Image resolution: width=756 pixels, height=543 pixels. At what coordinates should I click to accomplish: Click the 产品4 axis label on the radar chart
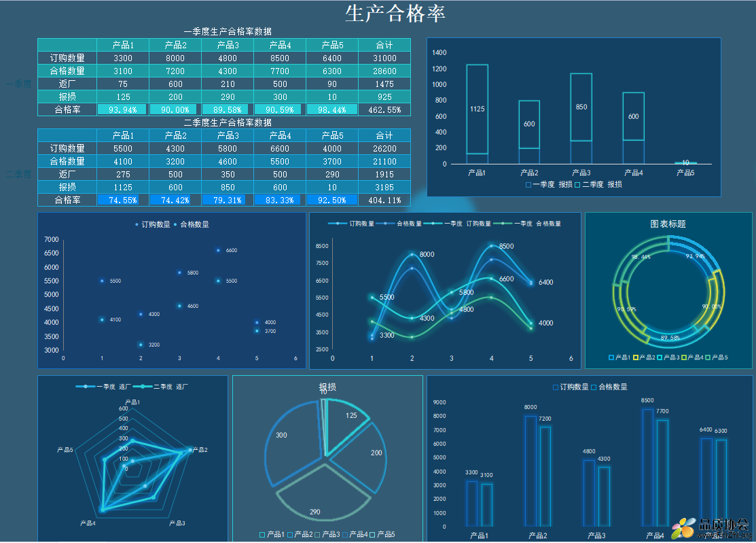tap(88, 523)
